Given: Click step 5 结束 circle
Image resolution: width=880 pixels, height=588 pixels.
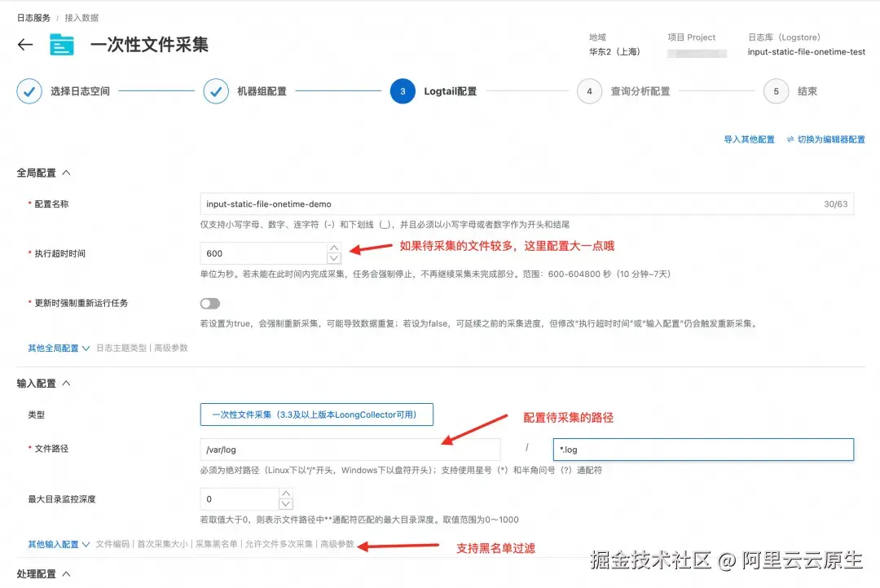Looking at the screenshot, I should pos(776,91).
